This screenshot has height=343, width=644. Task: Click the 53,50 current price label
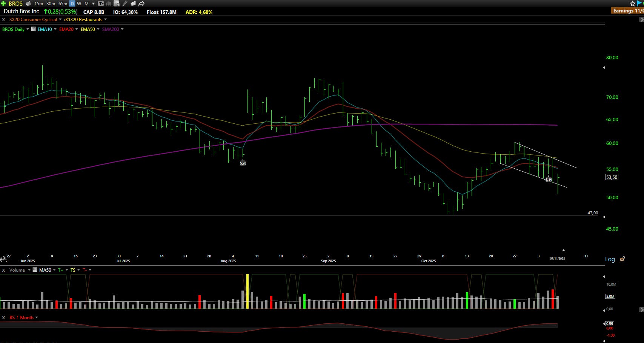(x=612, y=177)
